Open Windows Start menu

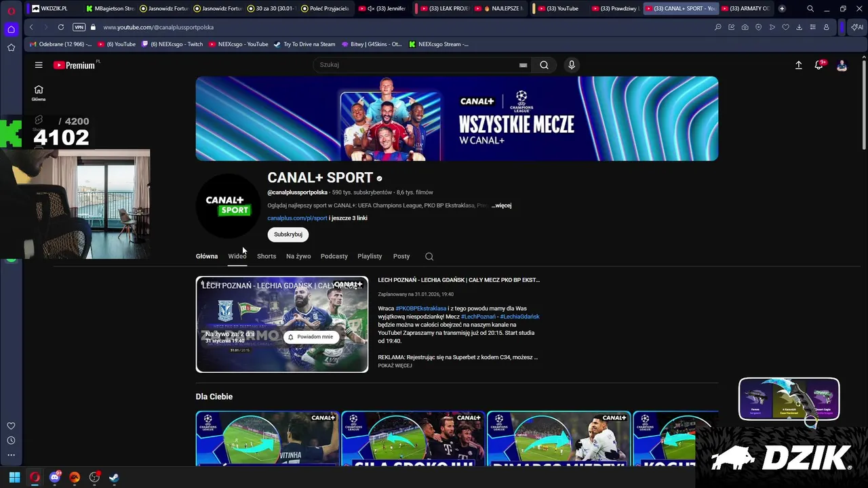click(x=14, y=477)
